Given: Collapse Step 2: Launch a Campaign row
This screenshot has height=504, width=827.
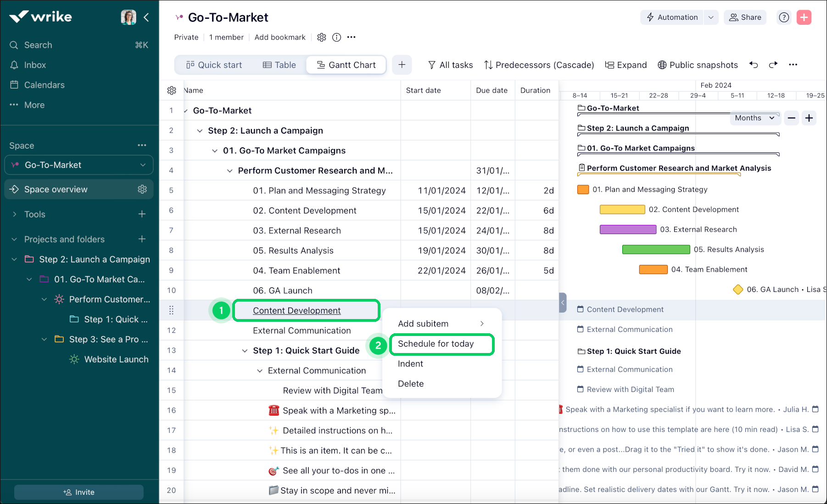Looking at the screenshot, I should pyautogui.click(x=200, y=131).
